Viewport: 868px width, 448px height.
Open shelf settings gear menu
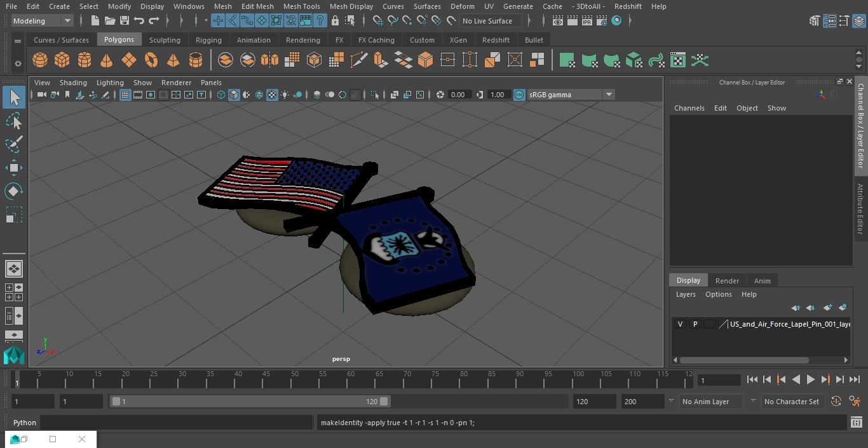pos(18,64)
